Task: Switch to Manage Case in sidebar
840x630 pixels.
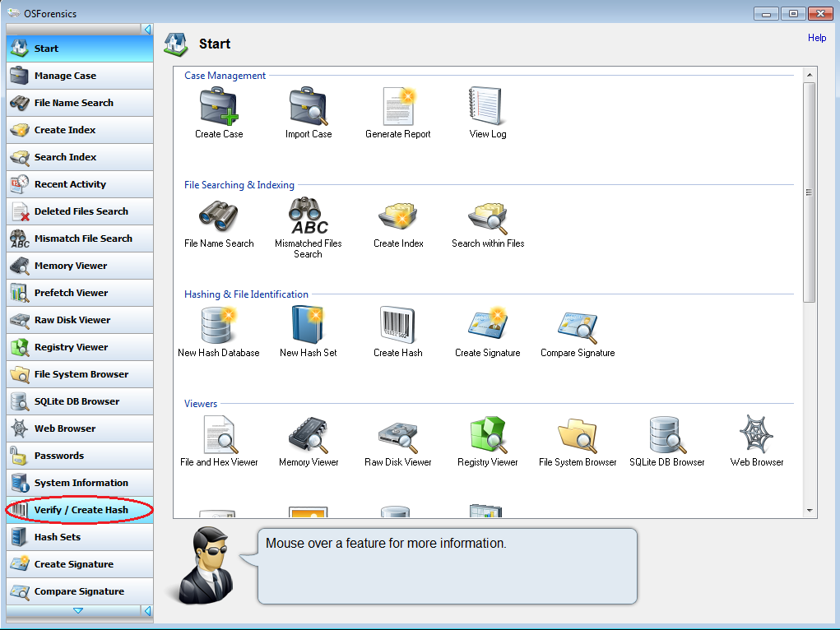Action: pyautogui.click(x=80, y=76)
